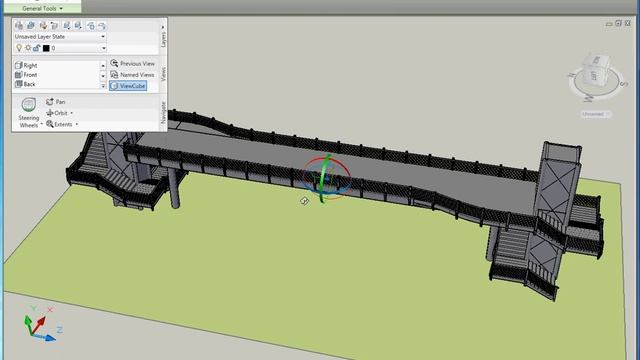Click the Steering Wheels icon
Image resolution: width=640 pixels, height=360 pixels.
pos(29,104)
